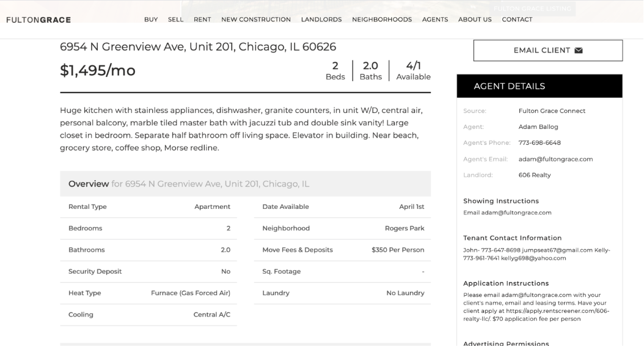Click the $350 Per Person fee value
Viewport: 644px width, 347px height.
point(398,250)
